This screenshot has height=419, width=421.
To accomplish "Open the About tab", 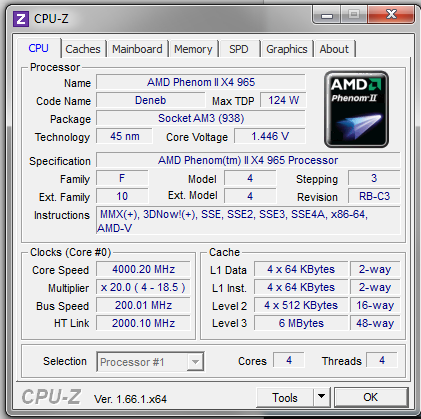I will (x=334, y=49).
